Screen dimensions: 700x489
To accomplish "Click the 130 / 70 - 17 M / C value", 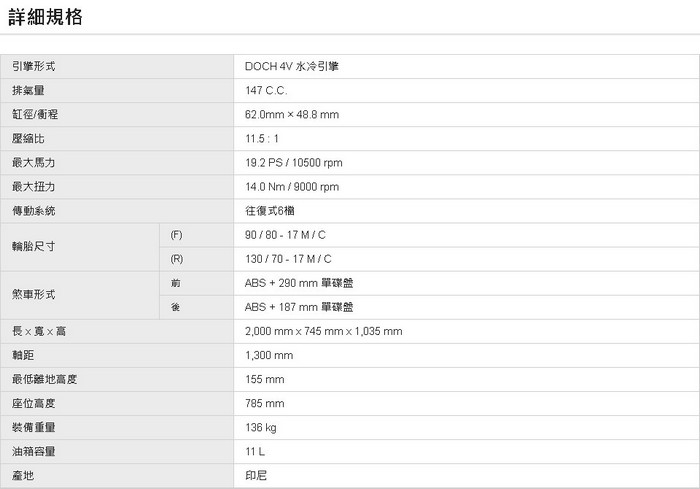I will coord(288,259).
